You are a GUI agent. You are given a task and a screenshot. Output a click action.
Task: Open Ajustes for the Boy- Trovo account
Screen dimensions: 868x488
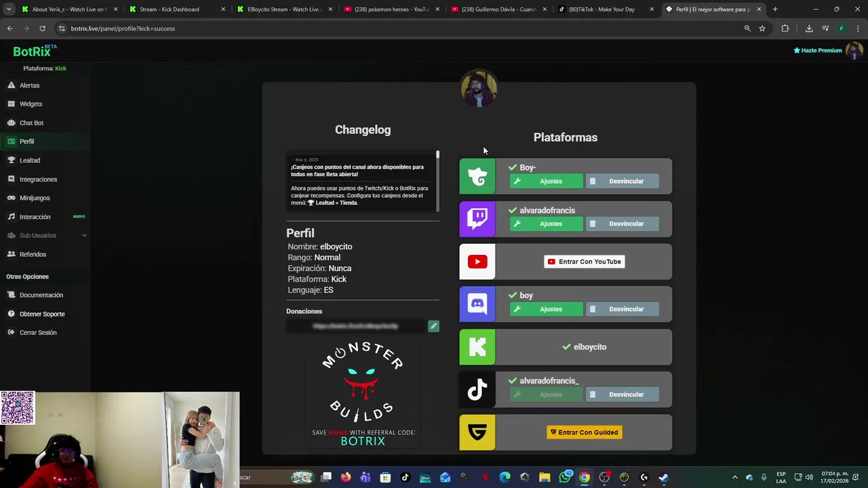click(546, 181)
